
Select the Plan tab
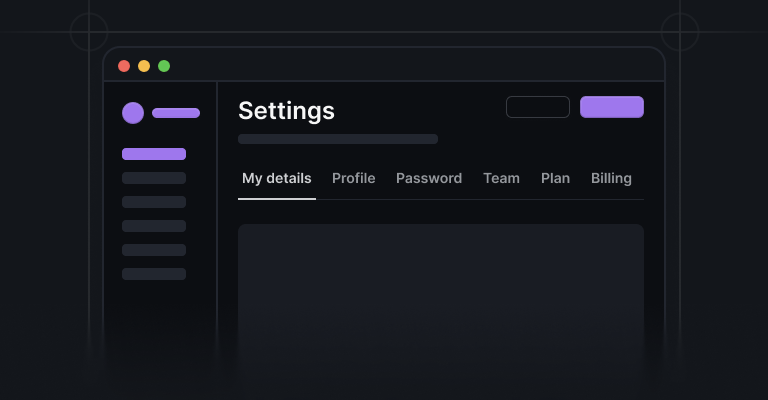point(555,178)
